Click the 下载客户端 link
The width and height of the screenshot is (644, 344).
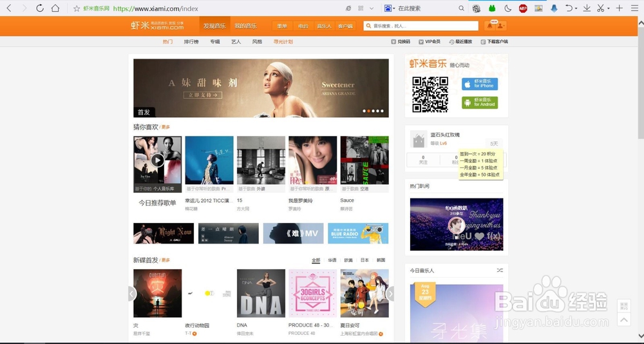495,41
